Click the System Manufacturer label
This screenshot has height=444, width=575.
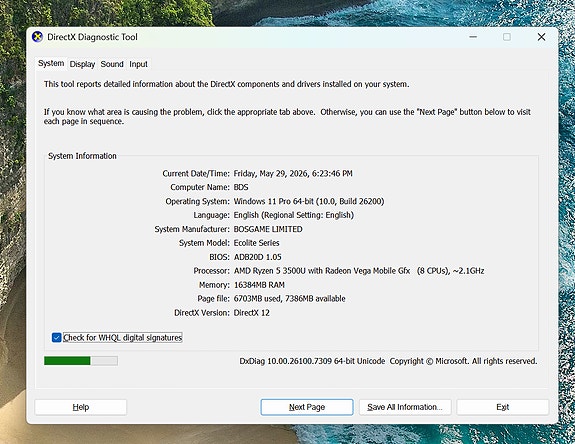point(192,229)
